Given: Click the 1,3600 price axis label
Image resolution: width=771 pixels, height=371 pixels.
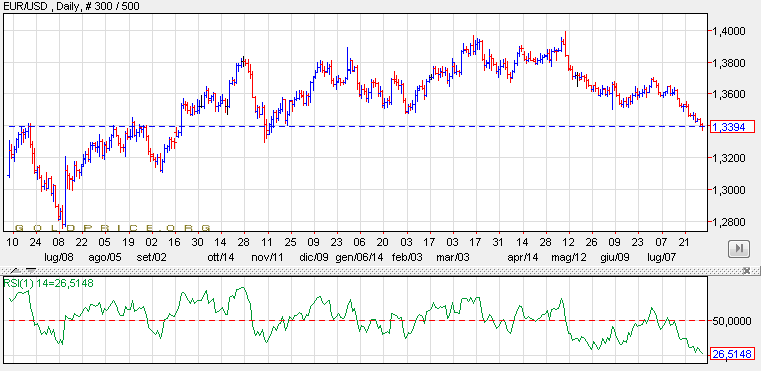Looking at the screenshot, I should pyautogui.click(x=729, y=94).
